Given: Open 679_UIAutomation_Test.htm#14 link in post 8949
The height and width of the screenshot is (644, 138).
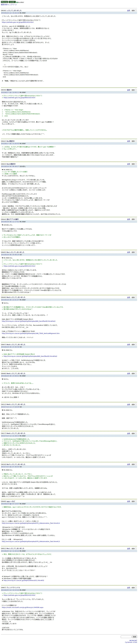Looking at the screenshot, I should pos(31,523).
